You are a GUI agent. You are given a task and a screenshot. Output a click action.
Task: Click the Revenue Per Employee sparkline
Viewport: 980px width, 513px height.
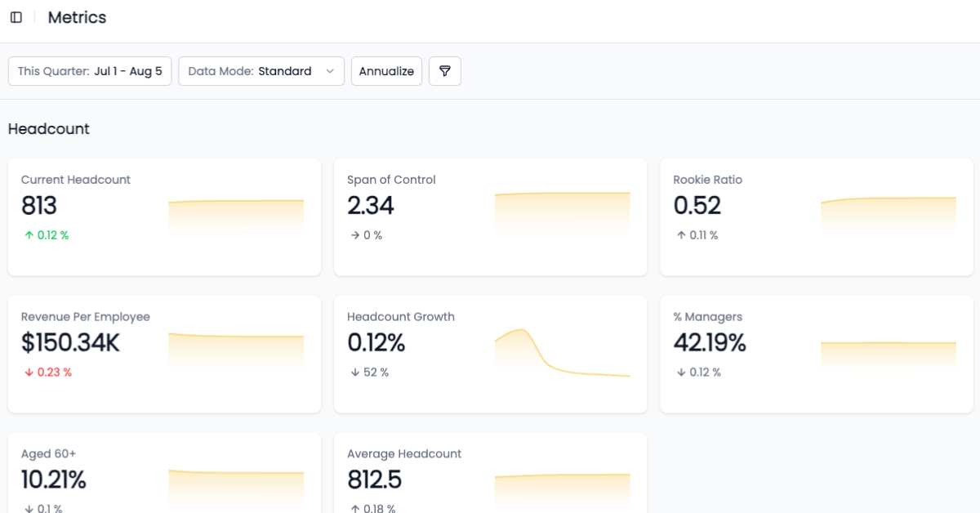[x=236, y=354]
